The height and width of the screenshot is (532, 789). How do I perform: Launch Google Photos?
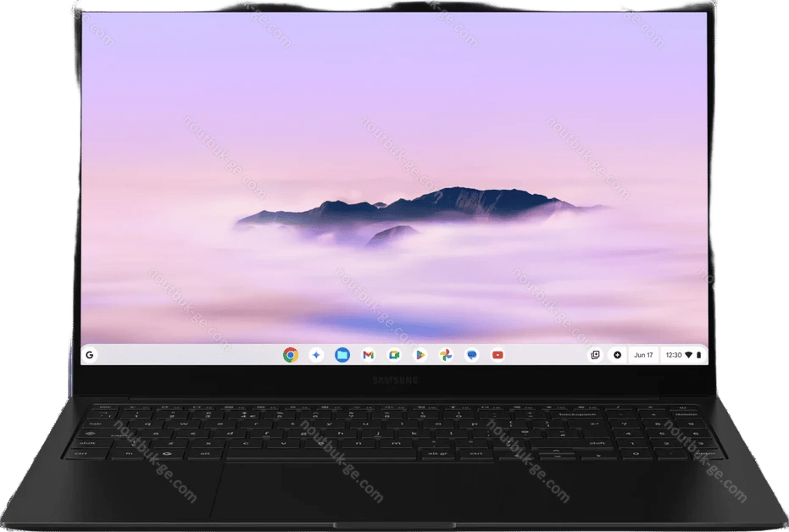point(446,355)
